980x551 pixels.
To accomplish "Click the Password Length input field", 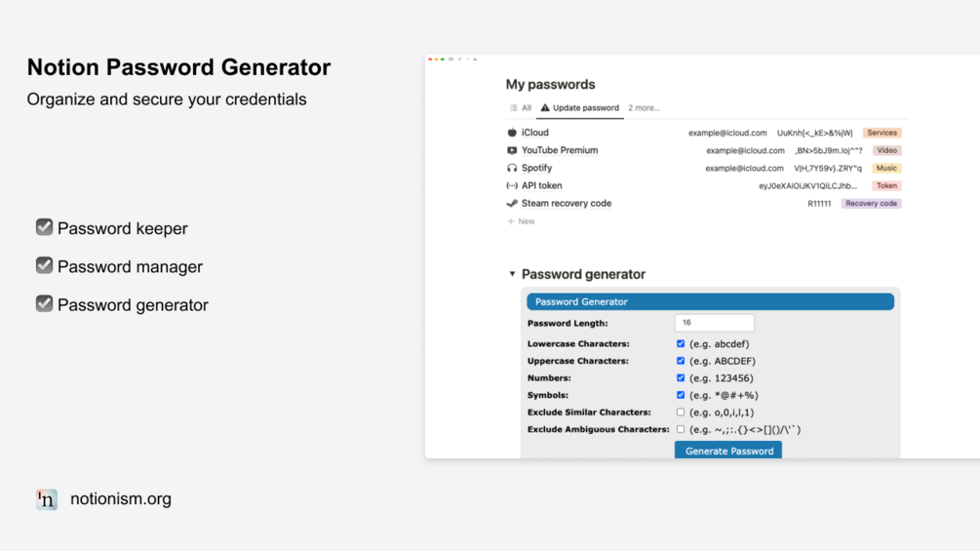I will 714,323.
